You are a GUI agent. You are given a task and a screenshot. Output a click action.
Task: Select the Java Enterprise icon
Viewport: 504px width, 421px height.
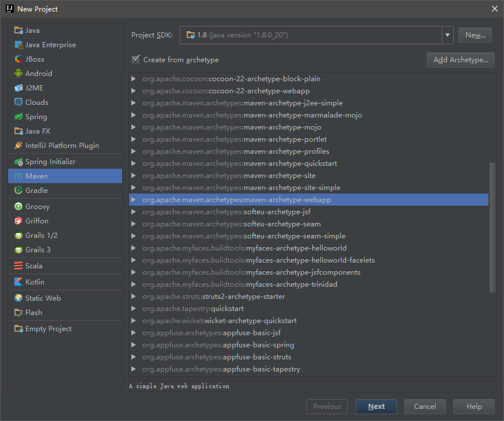tap(18, 45)
